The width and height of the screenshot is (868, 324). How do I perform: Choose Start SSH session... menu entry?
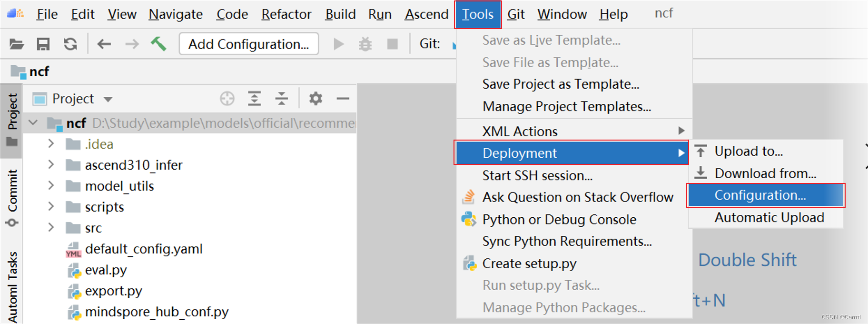[x=537, y=176]
